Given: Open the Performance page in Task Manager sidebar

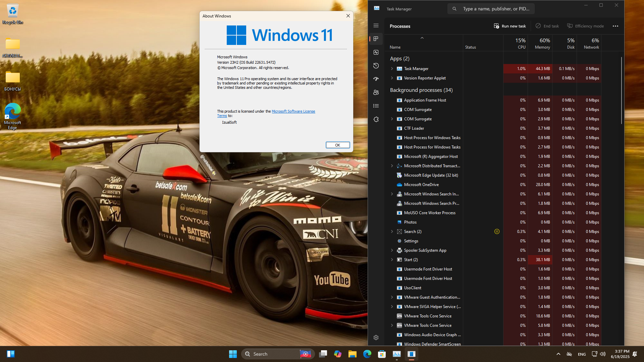Looking at the screenshot, I should pos(376,52).
